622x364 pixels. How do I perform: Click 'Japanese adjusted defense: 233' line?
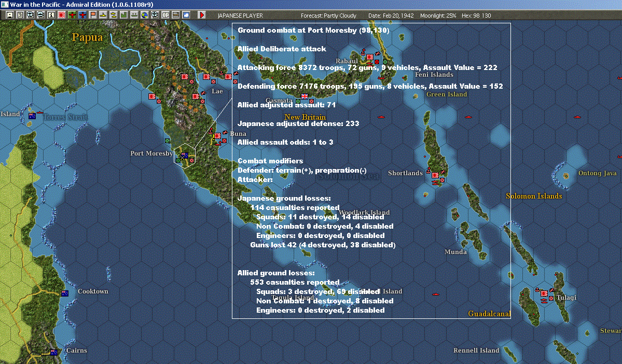pyautogui.click(x=298, y=123)
